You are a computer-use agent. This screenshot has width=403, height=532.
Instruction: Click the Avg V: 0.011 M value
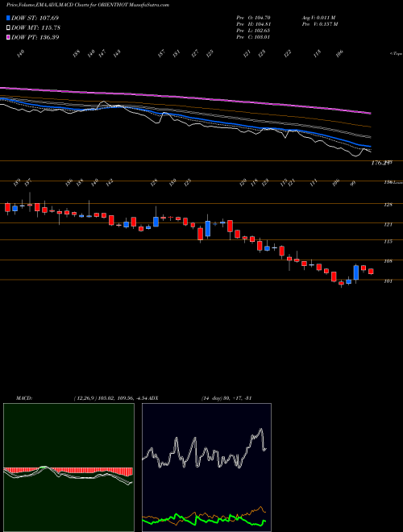pyautogui.click(x=318, y=18)
